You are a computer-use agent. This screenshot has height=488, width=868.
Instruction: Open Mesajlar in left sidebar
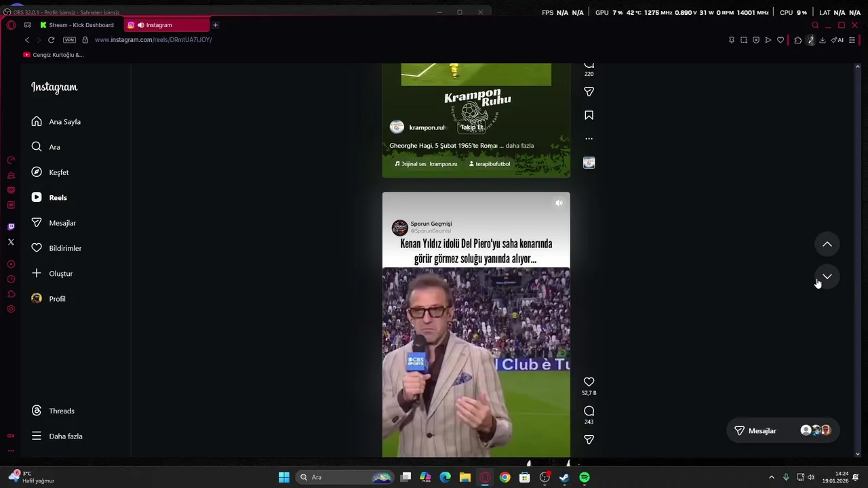click(x=53, y=223)
